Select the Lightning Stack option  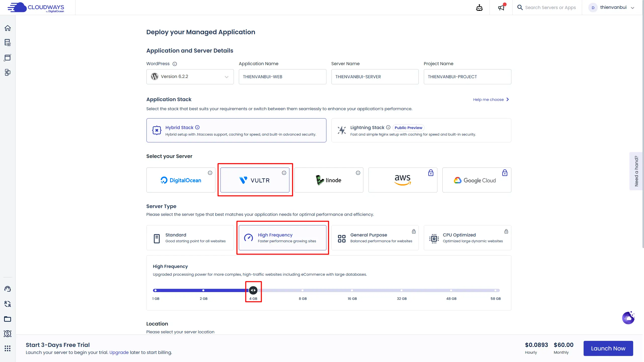[421, 130]
